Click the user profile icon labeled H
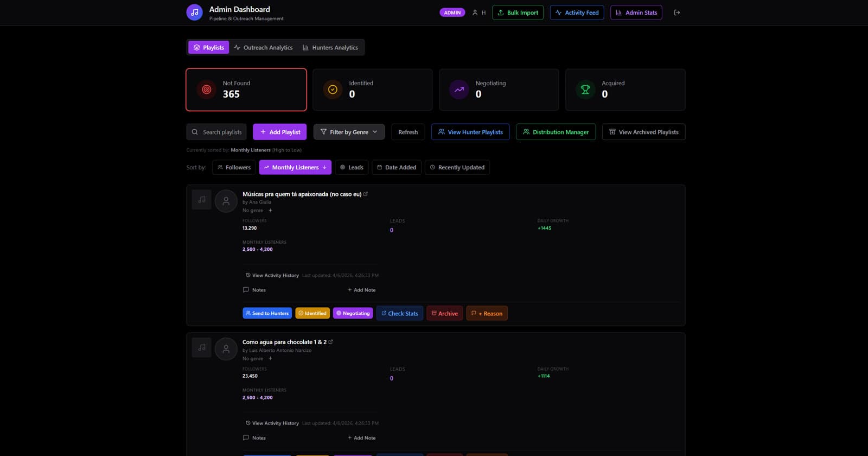 pyautogui.click(x=479, y=12)
